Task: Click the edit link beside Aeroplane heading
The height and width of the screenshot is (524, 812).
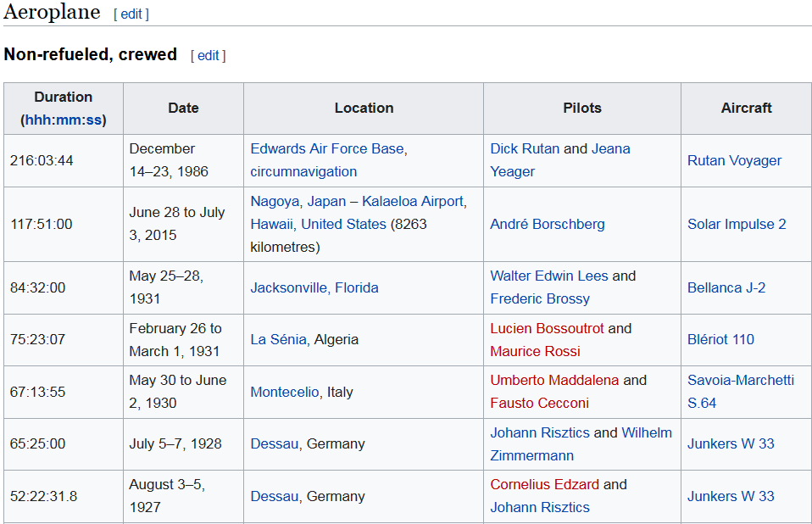Action: pos(131,14)
